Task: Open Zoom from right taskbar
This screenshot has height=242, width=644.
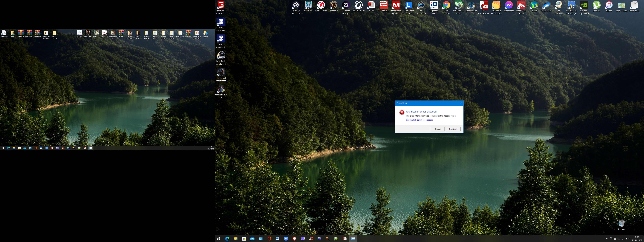Action: coord(286,239)
